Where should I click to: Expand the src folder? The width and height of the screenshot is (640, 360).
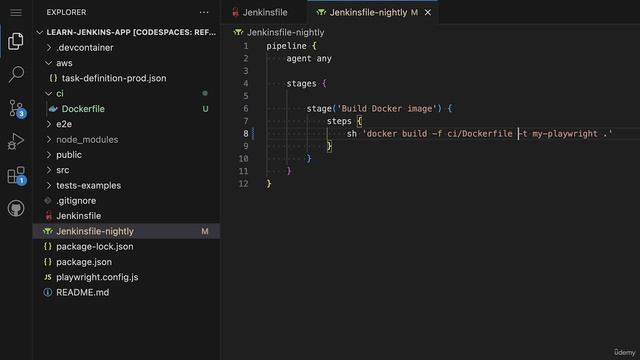tap(49, 170)
